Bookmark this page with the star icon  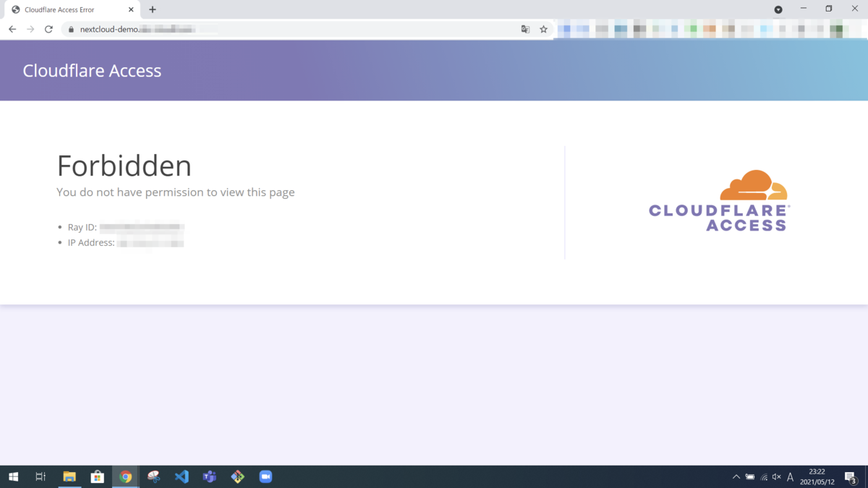click(x=544, y=30)
